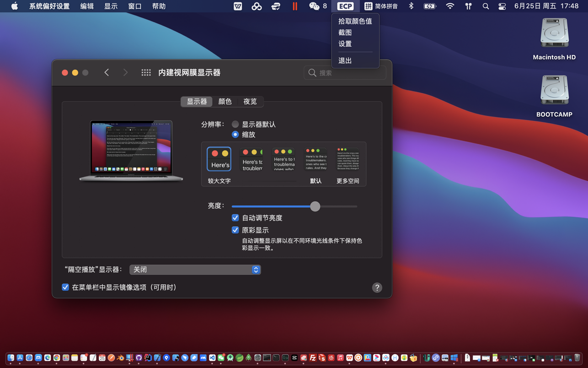Open Spotlight search in the menu bar
Image resolution: width=588 pixels, height=368 pixels.
click(486, 6)
